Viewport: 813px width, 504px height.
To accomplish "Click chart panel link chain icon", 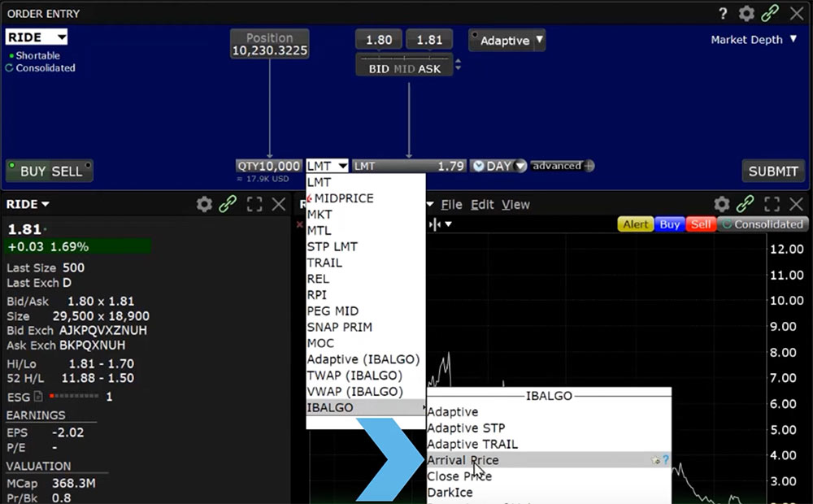I will pyautogui.click(x=745, y=204).
